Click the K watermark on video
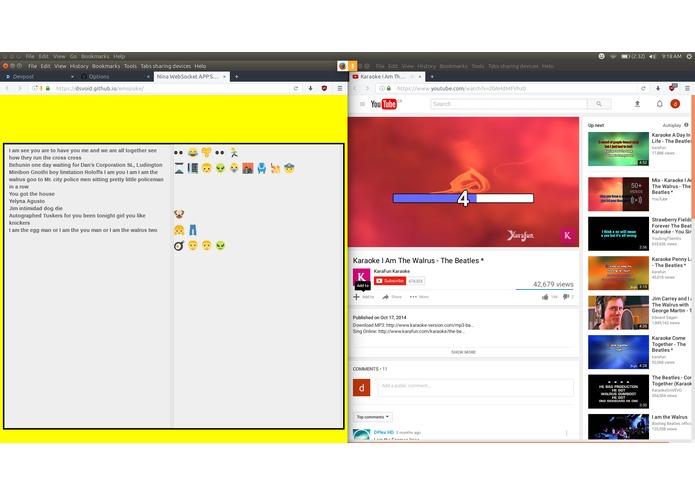This screenshot has width=695, height=494. (x=567, y=235)
